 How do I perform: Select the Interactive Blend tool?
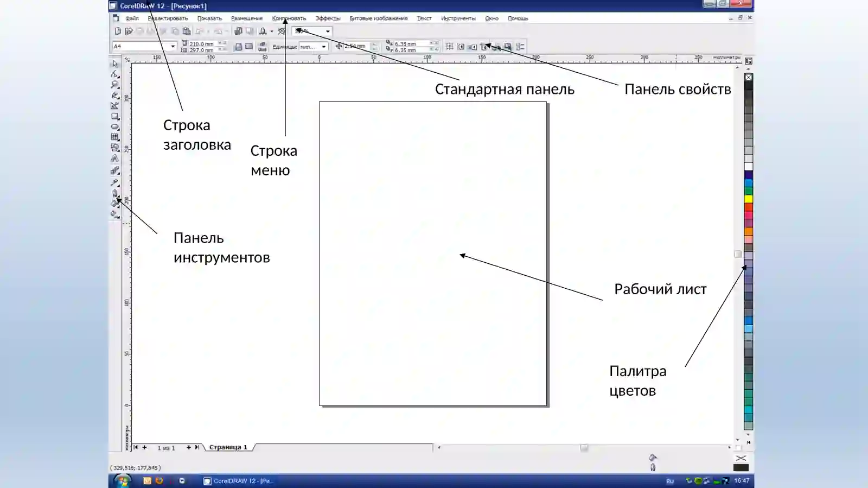click(115, 171)
